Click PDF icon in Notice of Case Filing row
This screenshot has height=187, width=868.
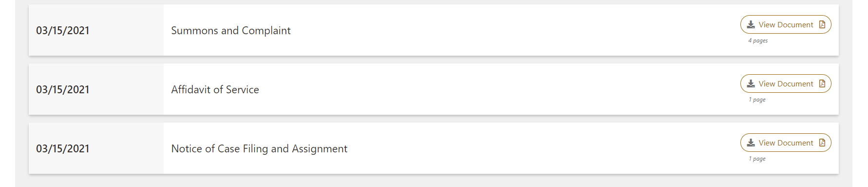(x=822, y=143)
